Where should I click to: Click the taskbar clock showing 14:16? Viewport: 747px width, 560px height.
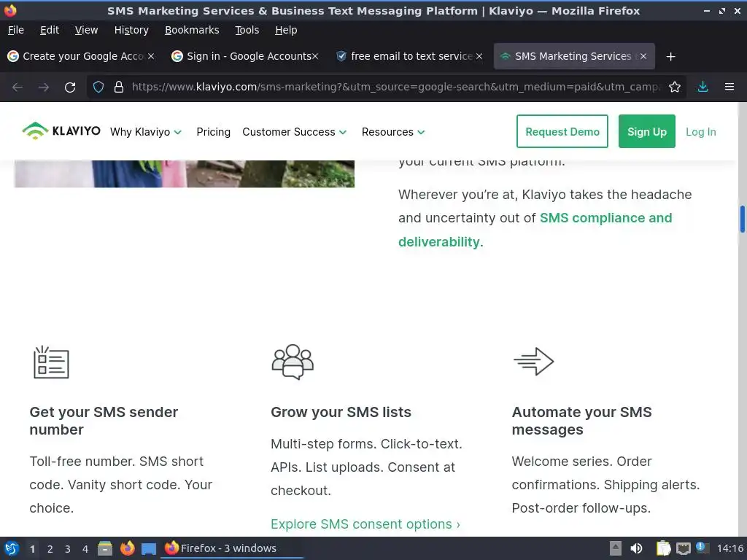729,548
